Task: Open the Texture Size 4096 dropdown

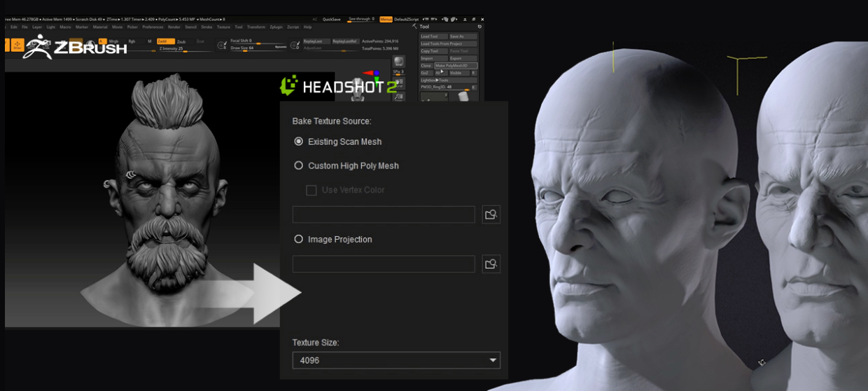Action: point(396,360)
